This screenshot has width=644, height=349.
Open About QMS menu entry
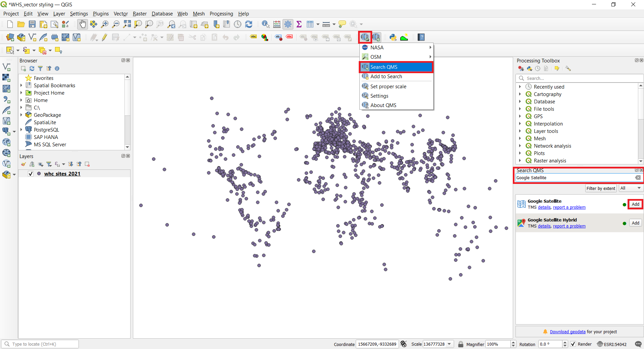pos(396,105)
